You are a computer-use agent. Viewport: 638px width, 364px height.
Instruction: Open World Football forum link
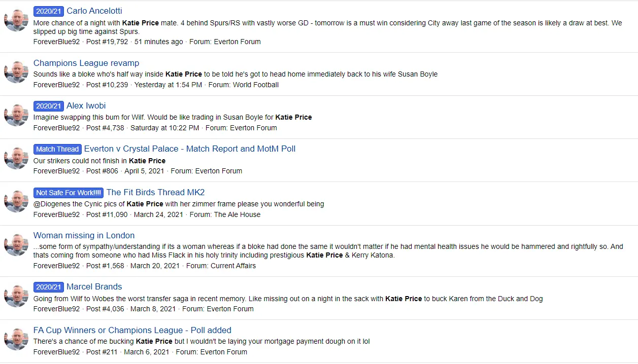(x=255, y=85)
